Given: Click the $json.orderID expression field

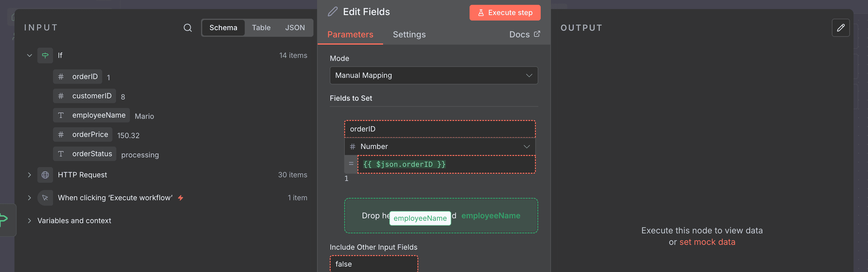Looking at the screenshot, I should [446, 164].
